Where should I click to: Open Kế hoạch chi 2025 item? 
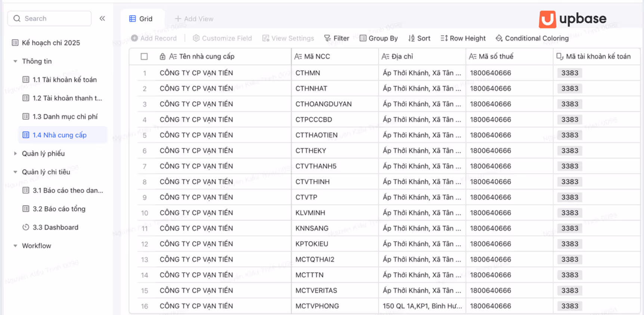pyautogui.click(x=51, y=43)
